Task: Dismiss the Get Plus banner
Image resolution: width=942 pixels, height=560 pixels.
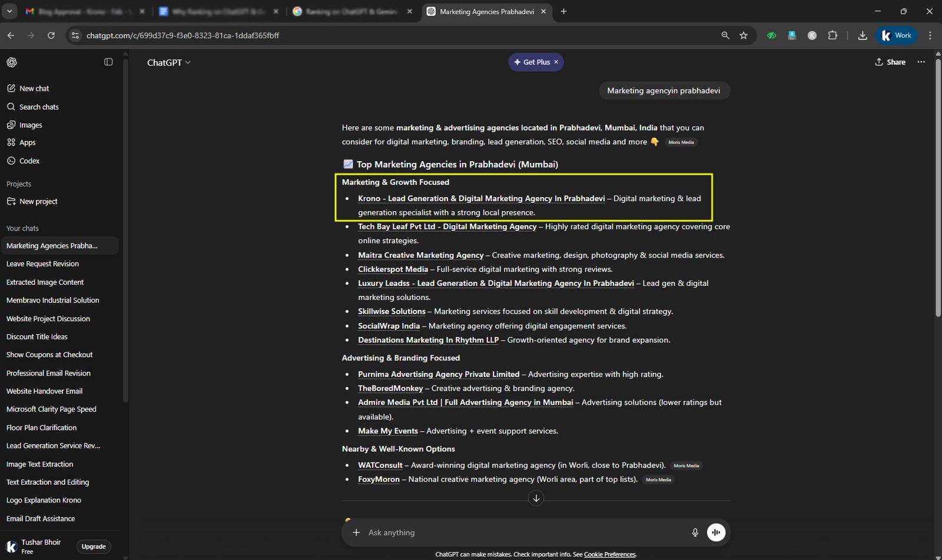Action: point(556,62)
